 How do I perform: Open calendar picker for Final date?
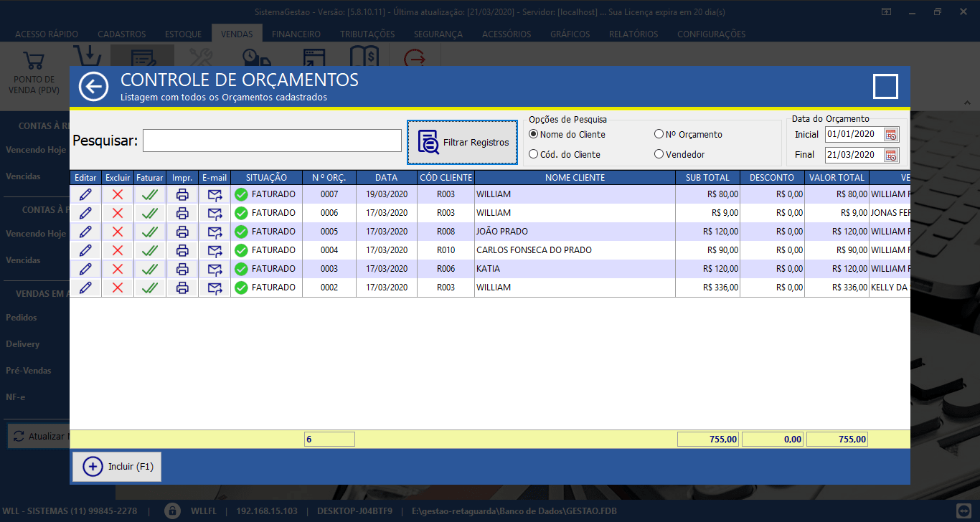(891, 154)
